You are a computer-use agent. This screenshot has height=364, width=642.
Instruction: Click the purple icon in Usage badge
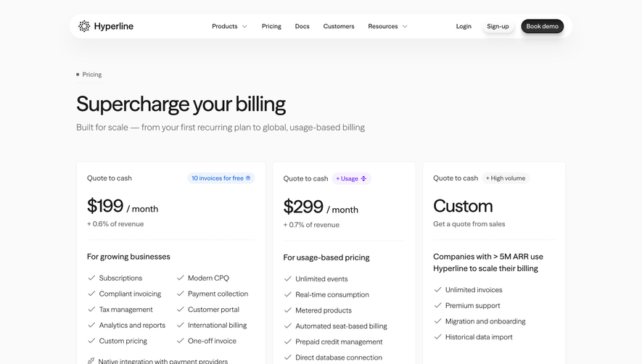(363, 178)
